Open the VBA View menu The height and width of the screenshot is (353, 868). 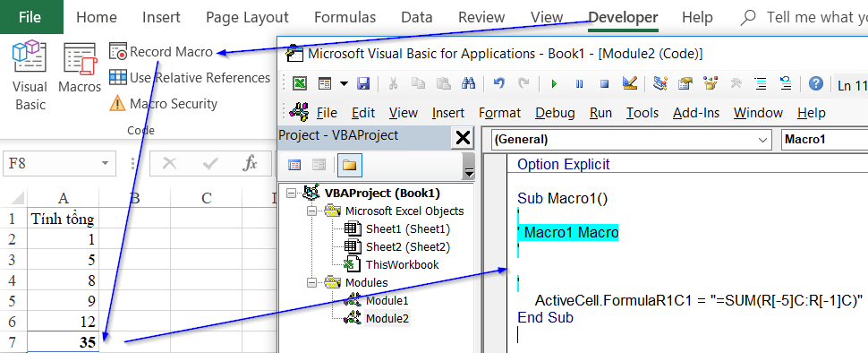[403, 113]
